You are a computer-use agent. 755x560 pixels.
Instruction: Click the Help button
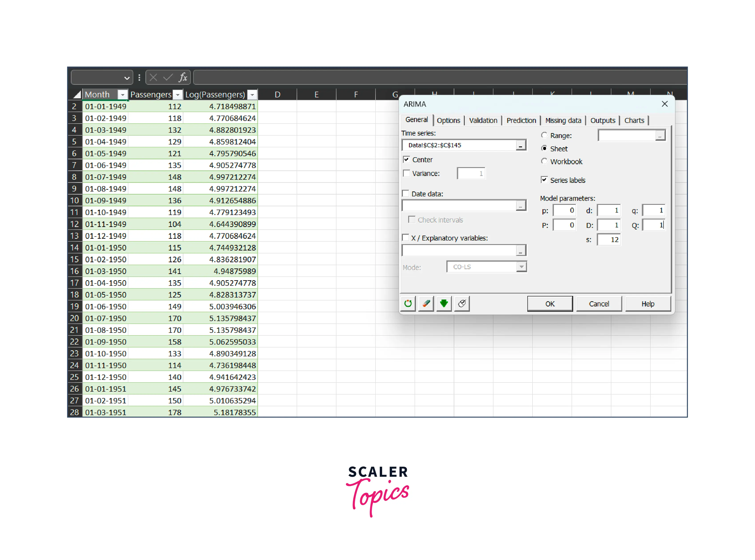(x=648, y=304)
